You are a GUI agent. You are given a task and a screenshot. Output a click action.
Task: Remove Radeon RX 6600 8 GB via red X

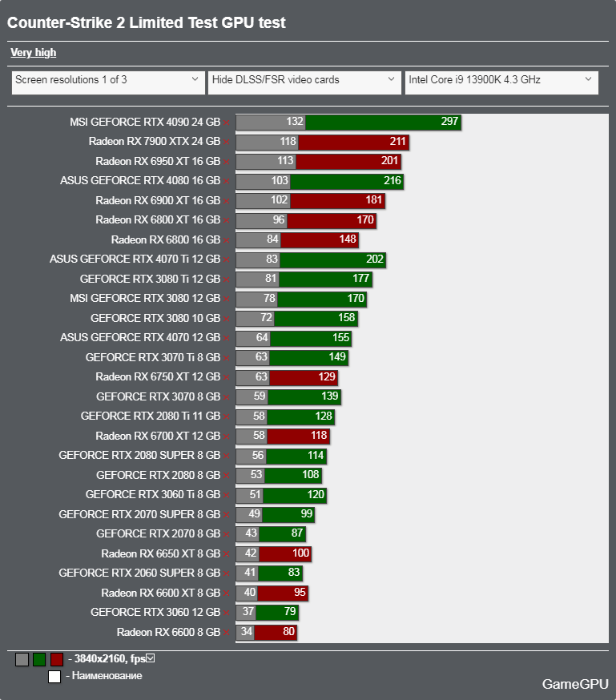click(227, 633)
